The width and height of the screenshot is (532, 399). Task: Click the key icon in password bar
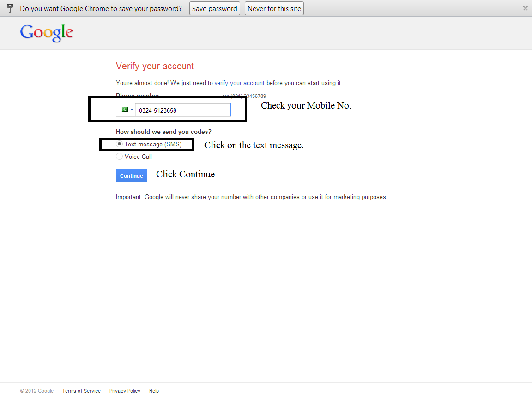point(10,8)
